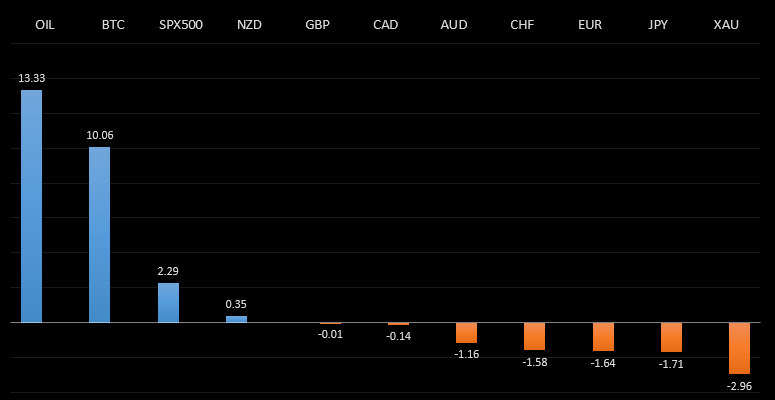
Task: Select the 10.06 data label
Action: pyautogui.click(x=100, y=135)
